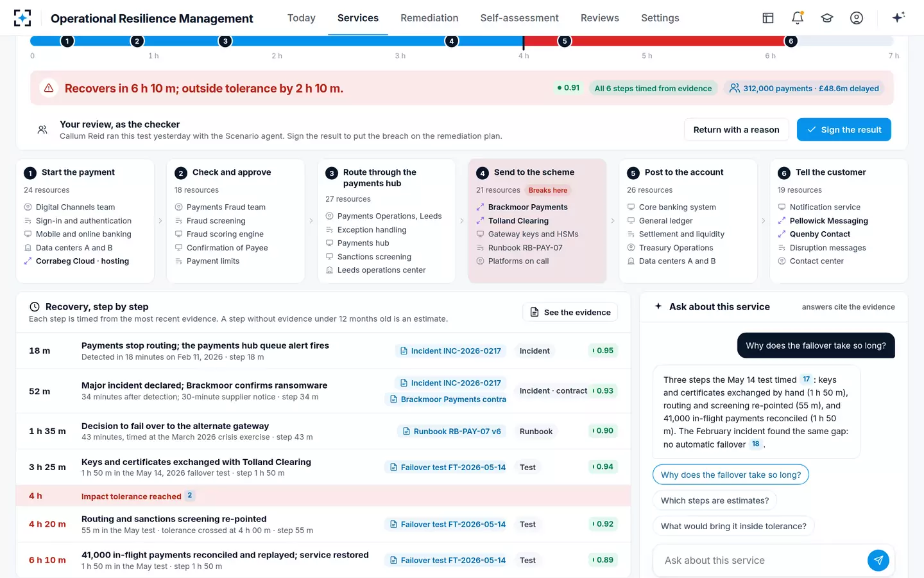Image resolution: width=924 pixels, height=578 pixels.
Task: Click timeline marker 5 on the recovery bar
Action: (565, 41)
